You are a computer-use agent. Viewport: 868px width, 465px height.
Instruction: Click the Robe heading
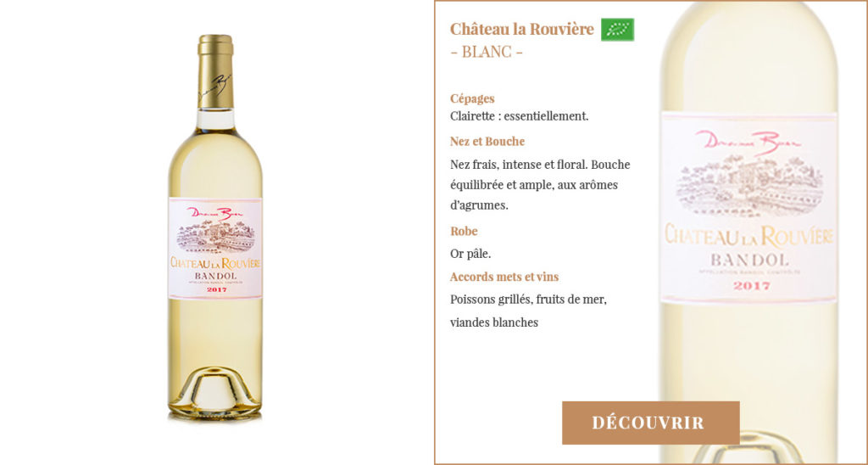464,231
